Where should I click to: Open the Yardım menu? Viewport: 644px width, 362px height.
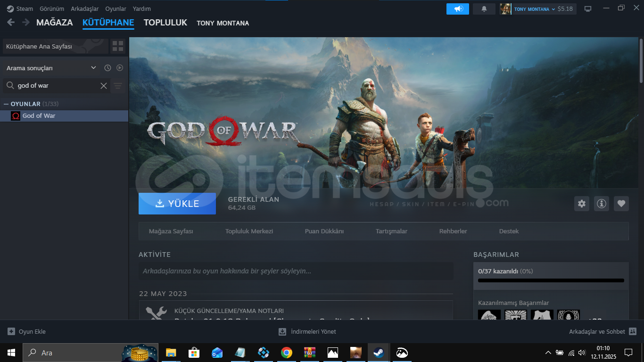pos(142,8)
